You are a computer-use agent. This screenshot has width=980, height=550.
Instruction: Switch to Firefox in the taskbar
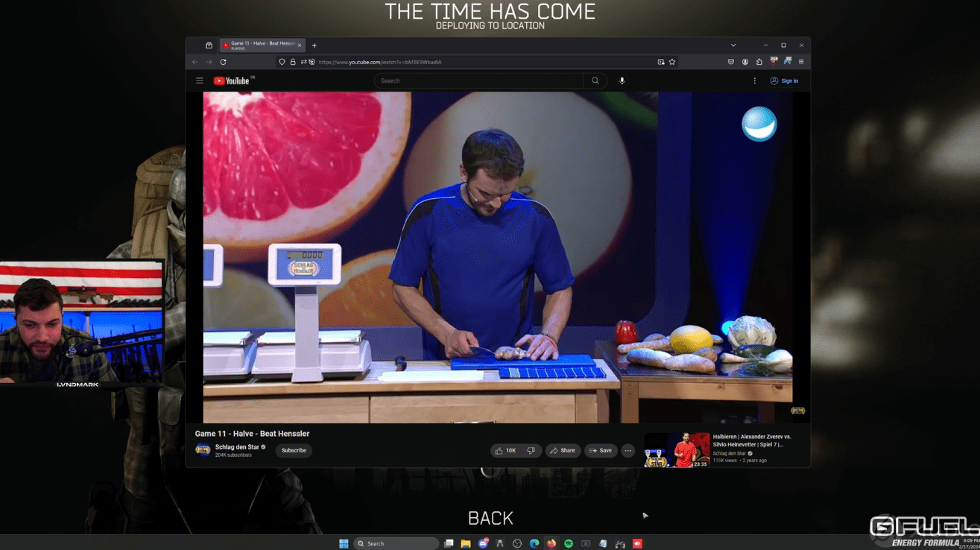pos(551,543)
